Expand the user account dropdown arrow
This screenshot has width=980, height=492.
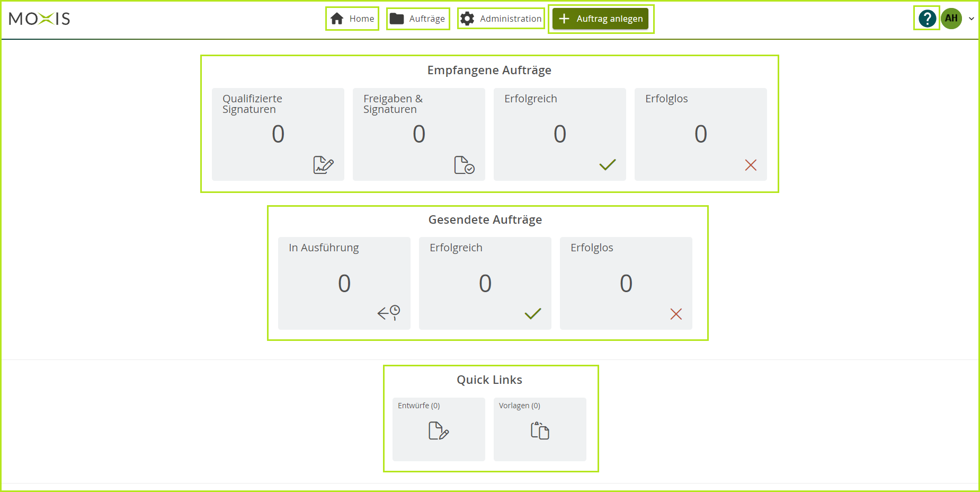click(x=972, y=19)
